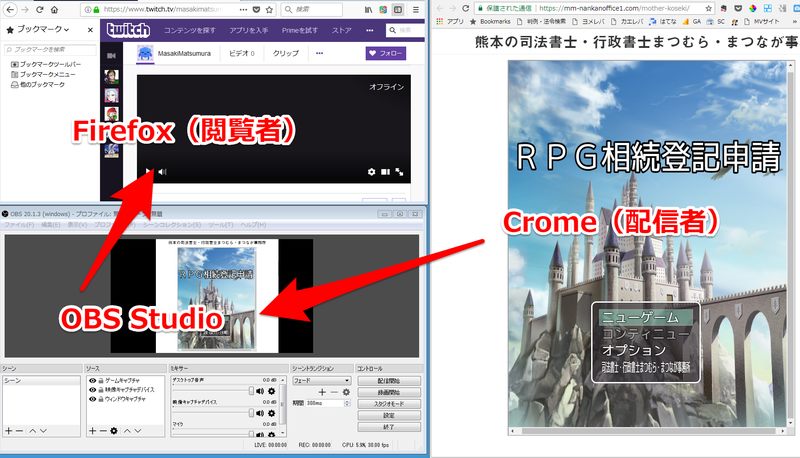Follow MasakiMatsumura with フォロー button

[386, 53]
